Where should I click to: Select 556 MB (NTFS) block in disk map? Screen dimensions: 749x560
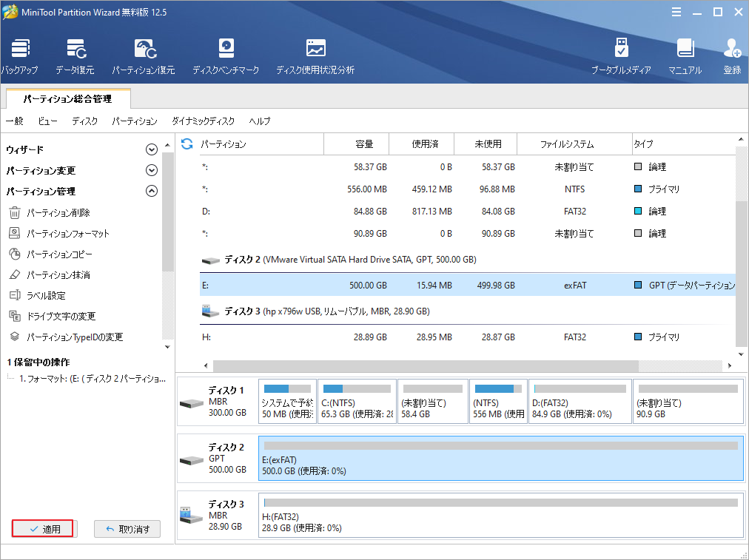coord(499,402)
